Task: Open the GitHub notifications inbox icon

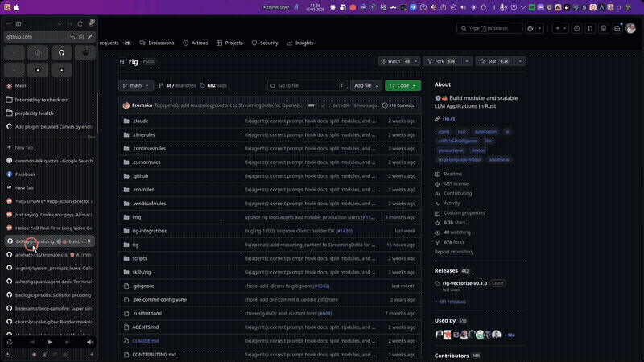Action: tap(617, 28)
